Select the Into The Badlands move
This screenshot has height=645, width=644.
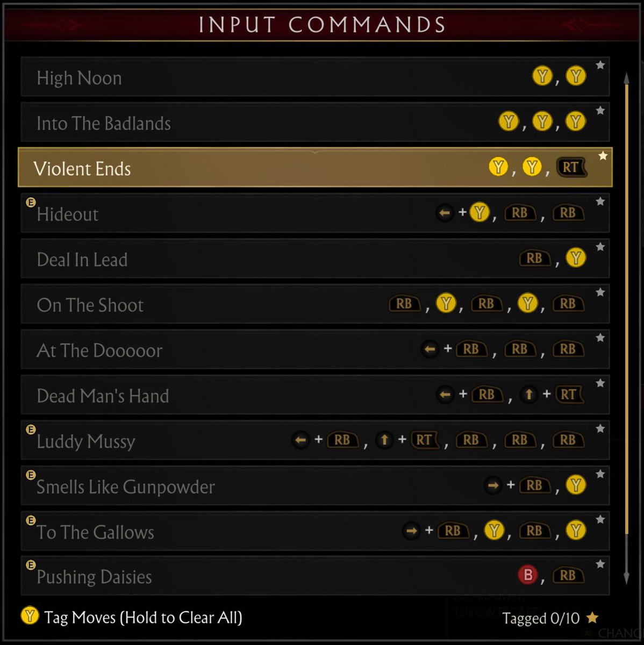pyautogui.click(x=104, y=124)
